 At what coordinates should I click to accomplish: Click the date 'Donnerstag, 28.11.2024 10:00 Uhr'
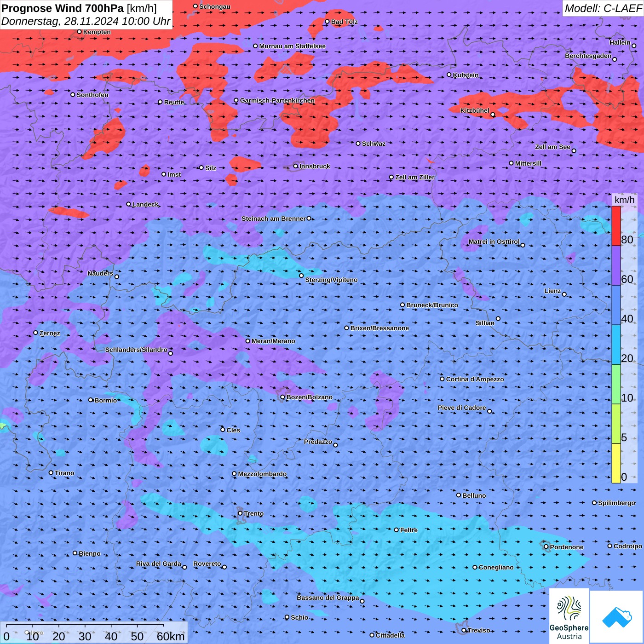point(86,21)
